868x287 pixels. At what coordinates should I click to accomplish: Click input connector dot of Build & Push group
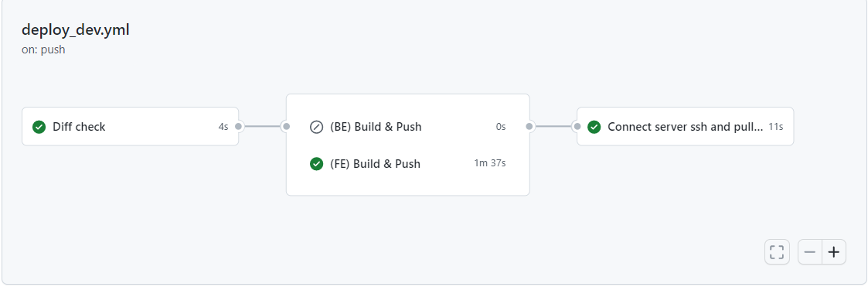coord(286,126)
